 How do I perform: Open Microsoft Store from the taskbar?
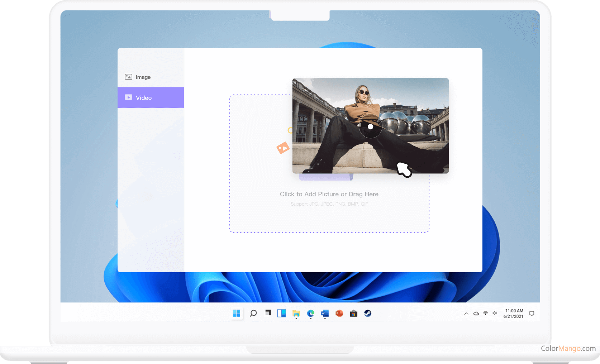click(x=354, y=313)
